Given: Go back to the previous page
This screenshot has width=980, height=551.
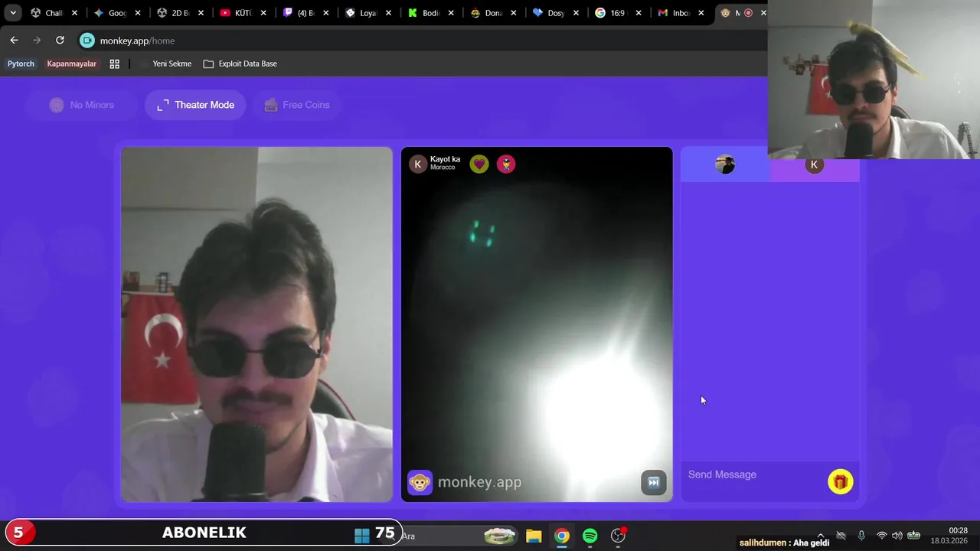Looking at the screenshot, I should click(x=14, y=41).
